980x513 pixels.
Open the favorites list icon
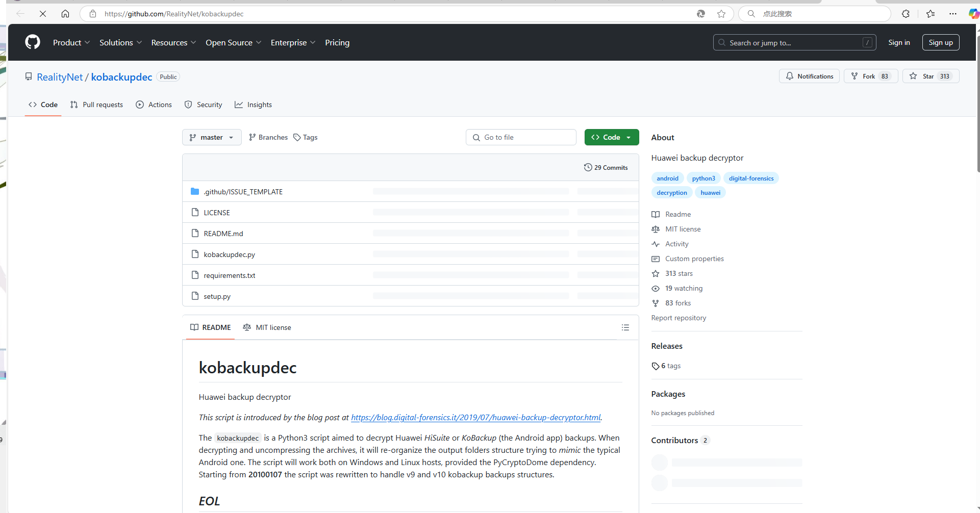click(x=931, y=14)
